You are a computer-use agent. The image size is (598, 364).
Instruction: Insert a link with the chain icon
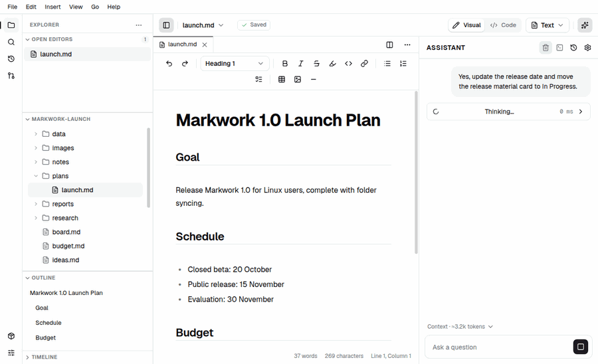pos(364,64)
